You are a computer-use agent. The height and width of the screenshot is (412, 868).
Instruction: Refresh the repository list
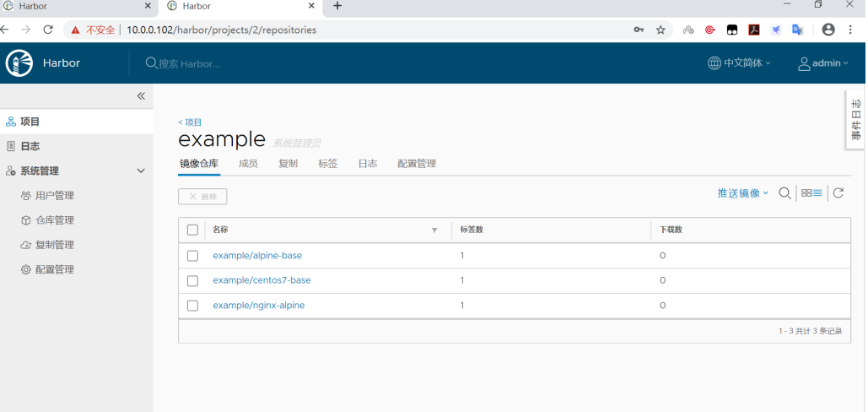click(x=838, y=193)
